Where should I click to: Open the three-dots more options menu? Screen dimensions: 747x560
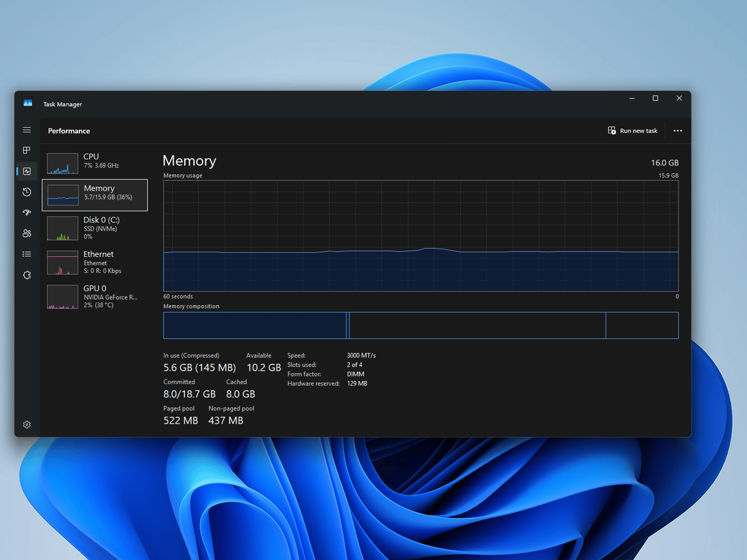coord(677,131)
